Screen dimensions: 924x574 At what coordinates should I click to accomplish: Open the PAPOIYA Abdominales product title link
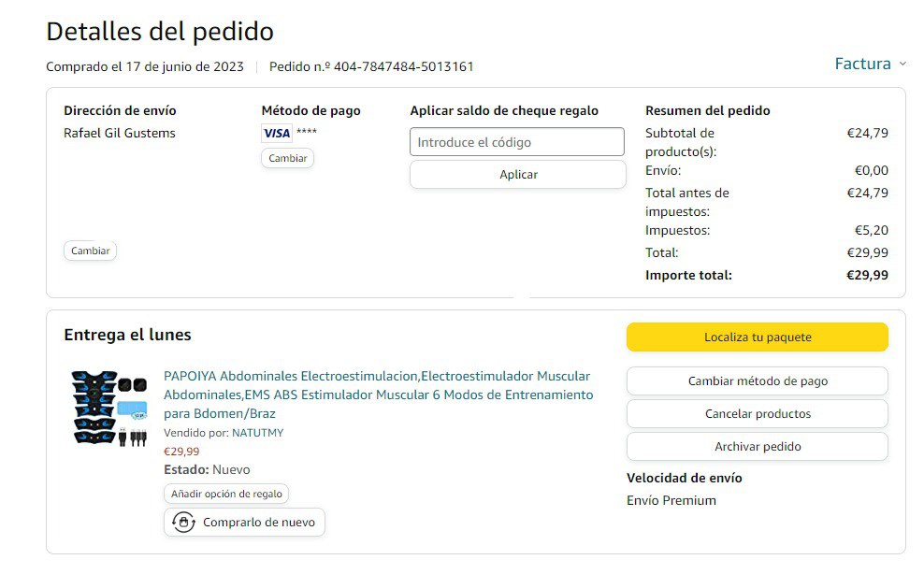click(x=378, y=395)
